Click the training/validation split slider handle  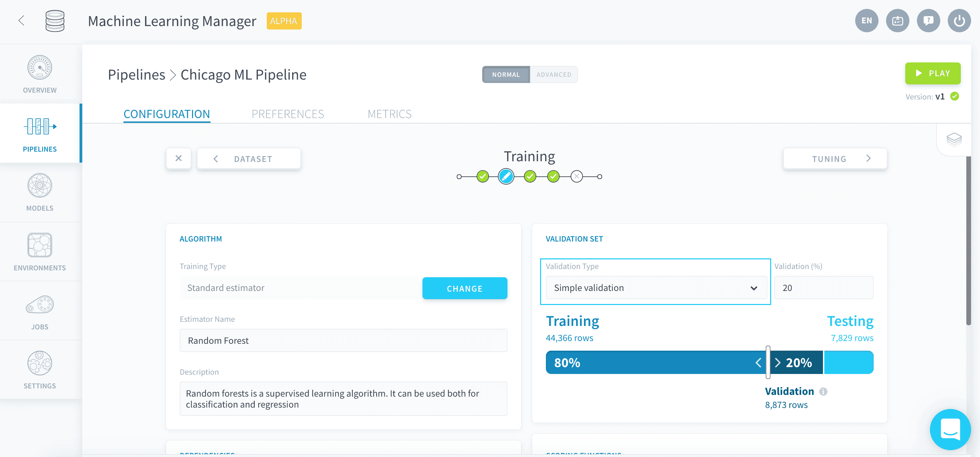click(x=768, y=362)
